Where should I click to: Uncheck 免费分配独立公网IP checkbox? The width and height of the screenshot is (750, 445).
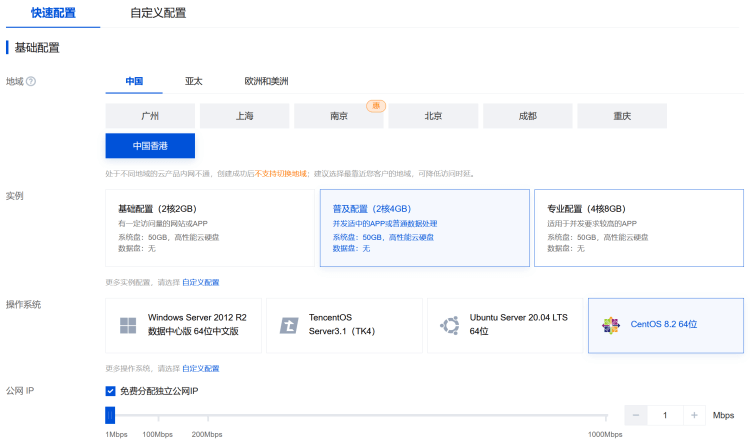pyautogui.click(x=110, y=391)
